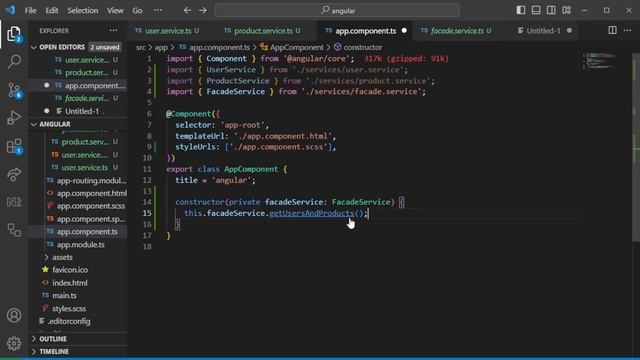Toggle secondary side bar layout icon
Image resolution: width=640 pixels, height=360 pixels.
pos(551,10)
